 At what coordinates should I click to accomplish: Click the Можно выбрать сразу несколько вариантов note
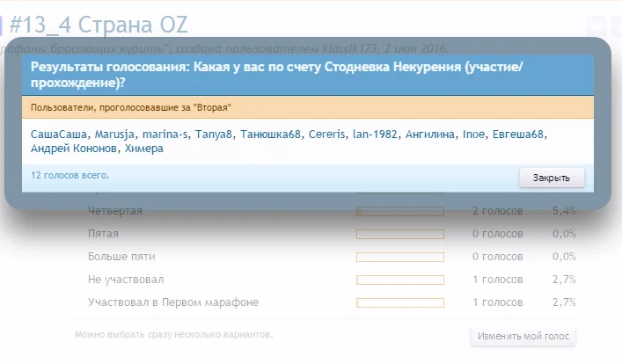click(x=173, y=335)
